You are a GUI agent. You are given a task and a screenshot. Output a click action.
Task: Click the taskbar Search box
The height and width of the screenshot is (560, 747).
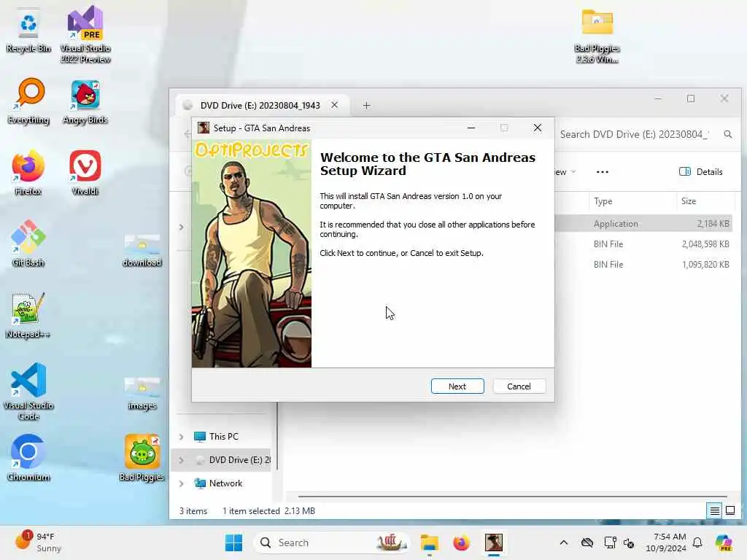[332, 542]
